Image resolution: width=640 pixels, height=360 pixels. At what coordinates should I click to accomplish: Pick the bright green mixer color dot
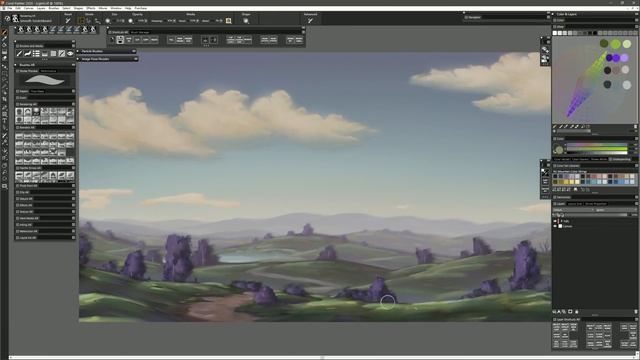[x=616, y=44]
